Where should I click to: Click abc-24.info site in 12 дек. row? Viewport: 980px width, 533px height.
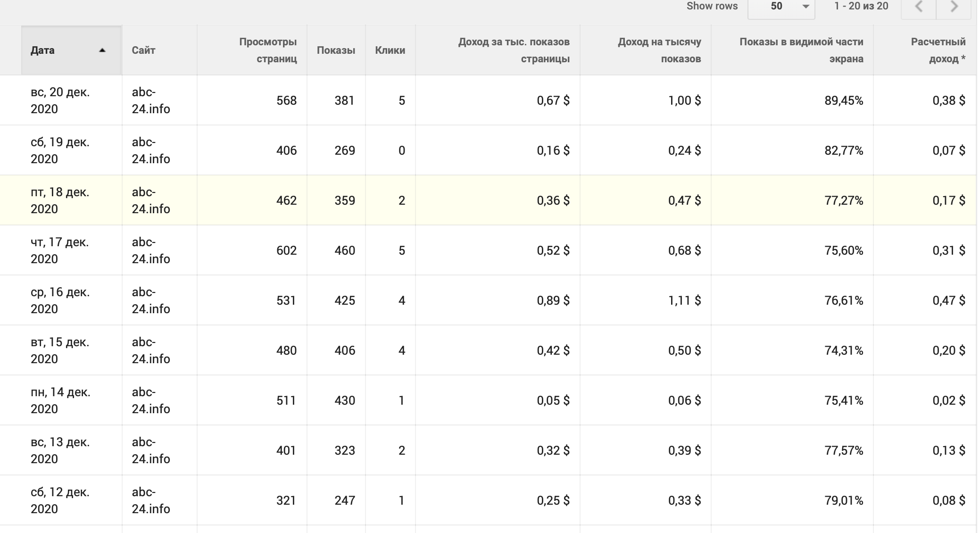pos(151,500)
